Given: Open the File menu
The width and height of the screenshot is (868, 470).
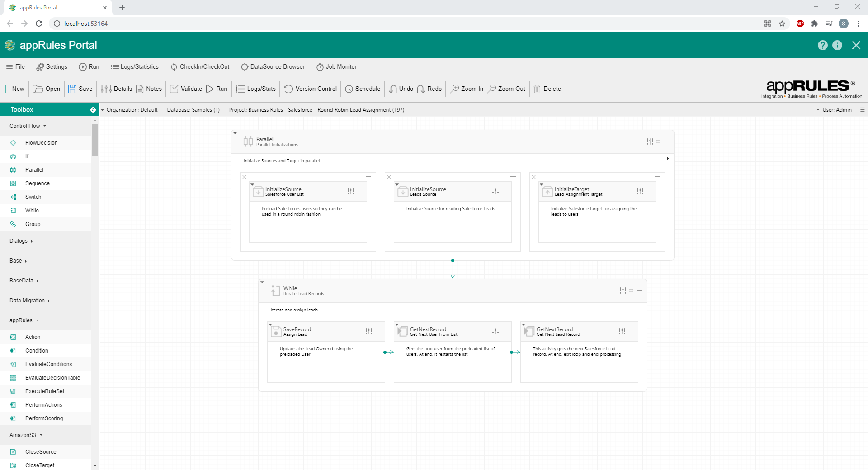Looking at the screenshot, I should click(15, 66).
